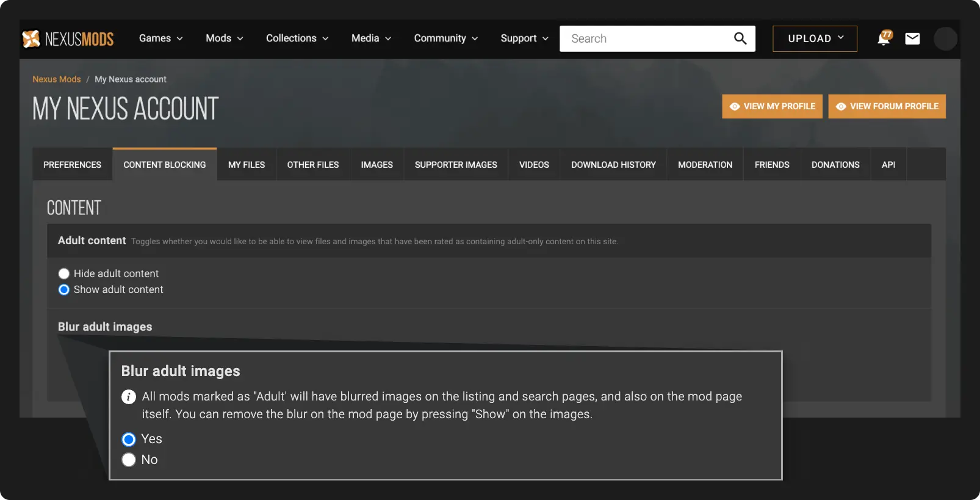Open the Friends tab
This screenshot has width=980, height=500.
772,165
